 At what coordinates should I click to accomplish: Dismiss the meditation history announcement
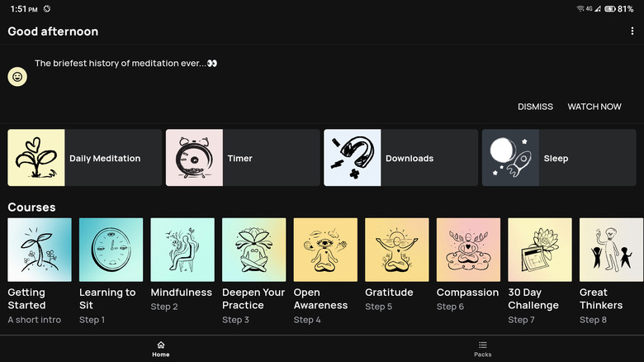(535, 107)
